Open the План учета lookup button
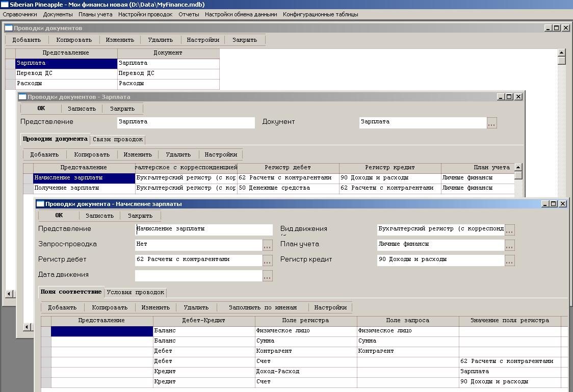Image resolution: width=573 pixels, height=392 pixels. tap(510, 246)
